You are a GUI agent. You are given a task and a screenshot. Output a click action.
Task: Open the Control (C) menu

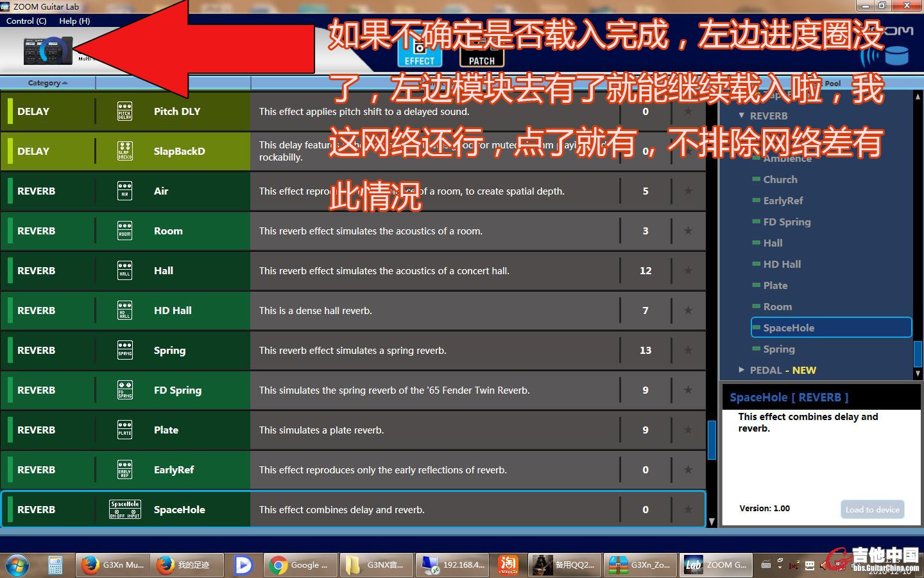26,21
